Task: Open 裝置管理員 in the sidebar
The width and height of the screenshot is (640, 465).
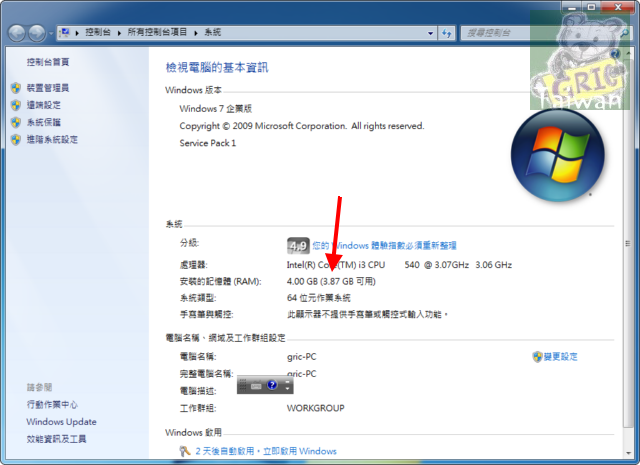Action: click(48, 88)
